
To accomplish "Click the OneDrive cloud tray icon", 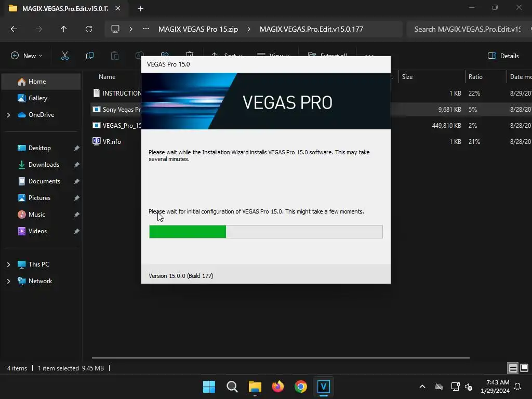I will (x=439, y=387).
